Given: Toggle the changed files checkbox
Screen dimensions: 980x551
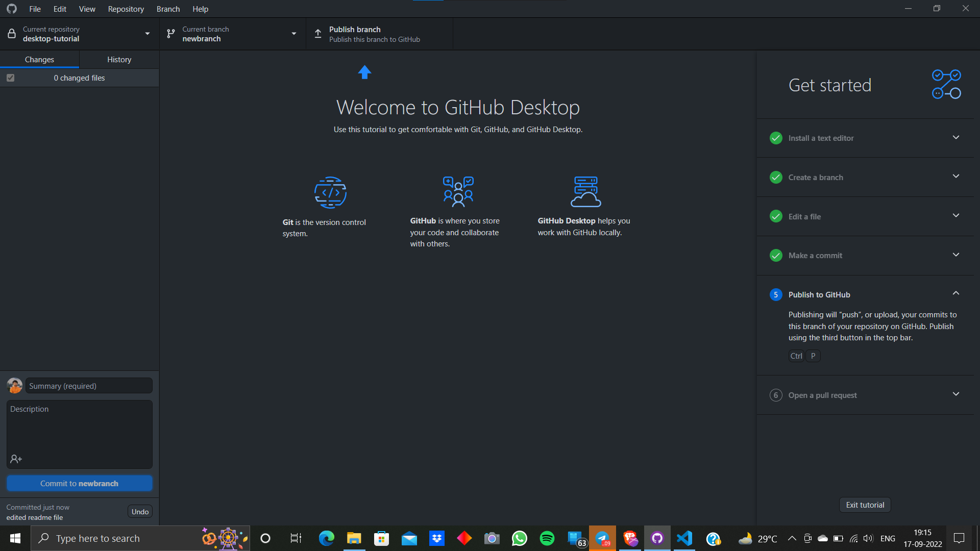Looking at the screenshot, I should click(10, 78).
